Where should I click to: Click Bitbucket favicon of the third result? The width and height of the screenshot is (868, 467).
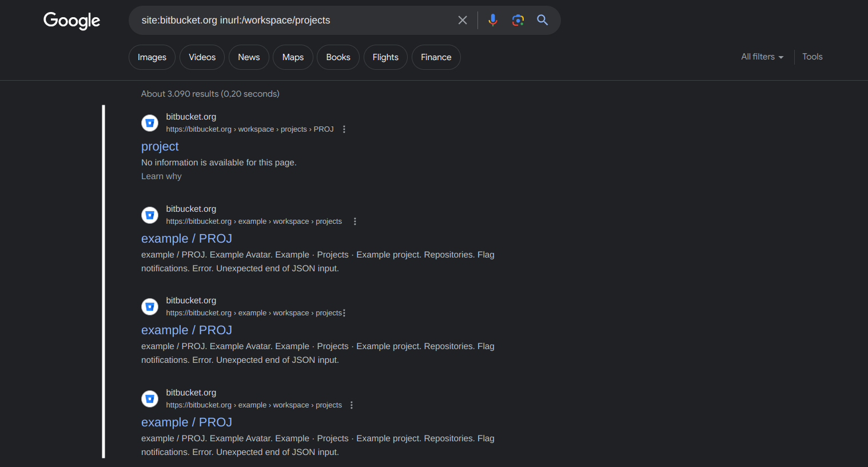pyautogui.click(x=150, y=306)
